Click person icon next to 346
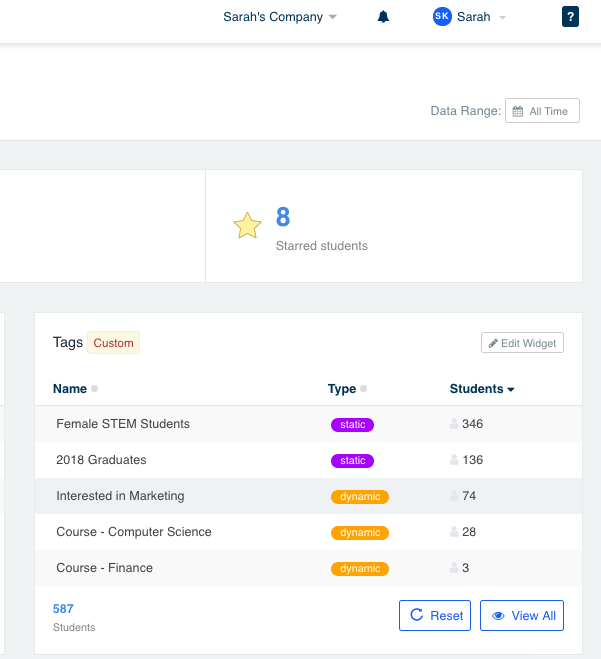The height and width of the screenshot is (659, 601). click(454, 424)
